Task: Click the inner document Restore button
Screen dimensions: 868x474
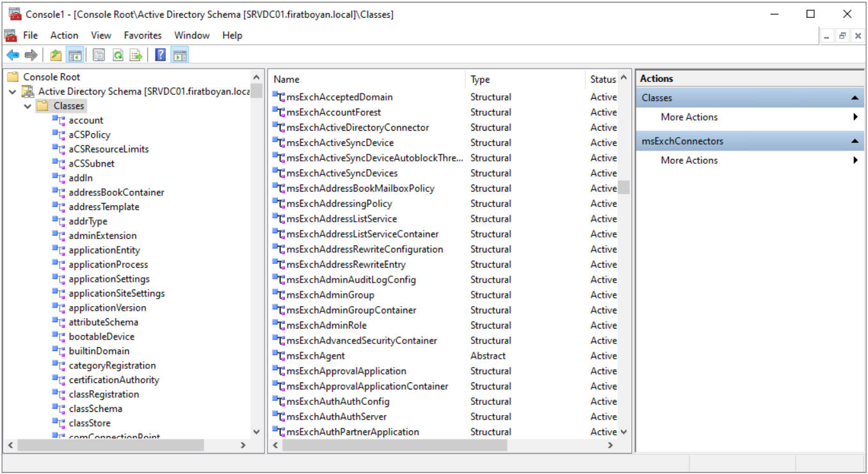Action: [x=842, y=37]
